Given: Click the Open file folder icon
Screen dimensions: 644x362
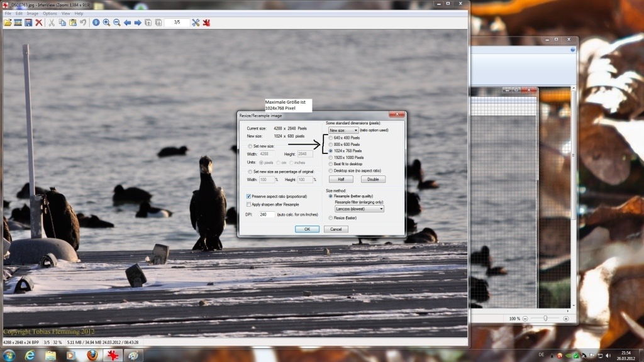Looking at the screenshot, I should coord(8,23).
